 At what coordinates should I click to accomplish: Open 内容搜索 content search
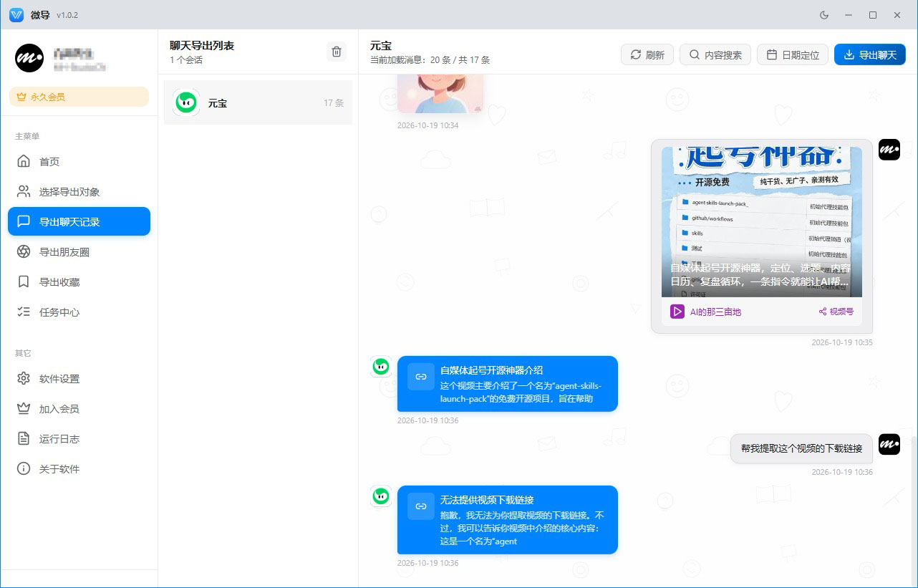[x=715, y=54]
